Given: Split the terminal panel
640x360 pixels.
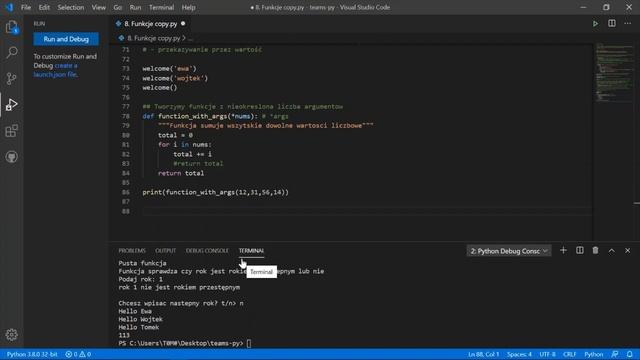Looking at the screenshot, I should [x=580, y=251].
